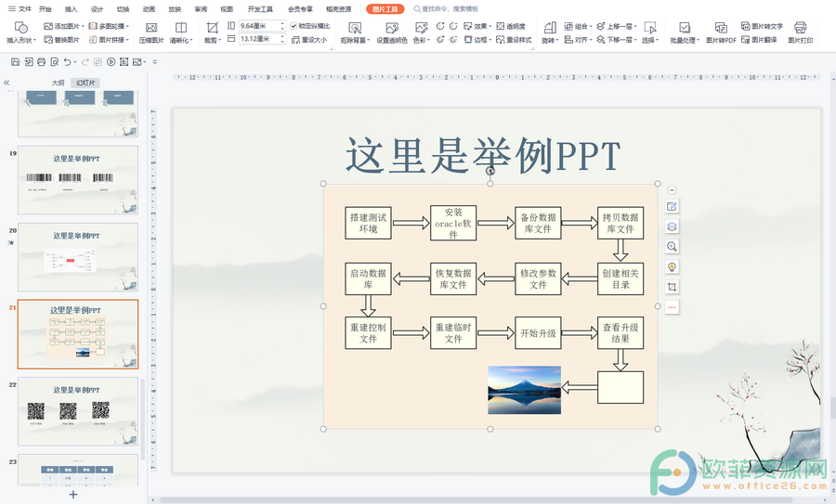Click the 图片转文字 picture-to-text OCR button
This screenshot has height=504, width=836.
pyautogui.click(x=762, y=26)
